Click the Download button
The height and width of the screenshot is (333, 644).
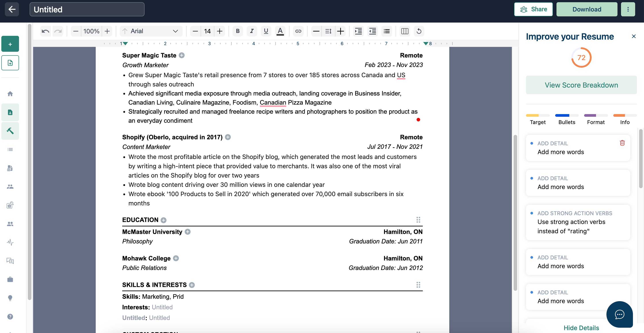coord(587,9)
